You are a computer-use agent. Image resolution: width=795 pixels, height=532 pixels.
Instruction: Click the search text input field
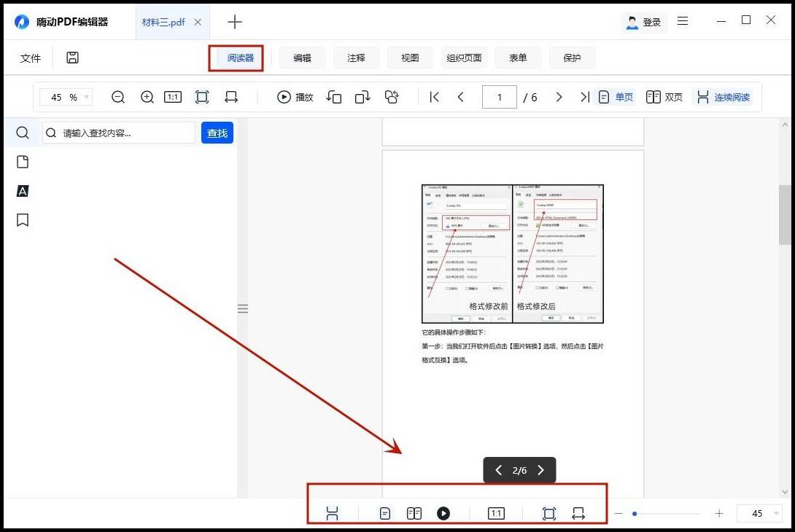(x=119, y=133)
